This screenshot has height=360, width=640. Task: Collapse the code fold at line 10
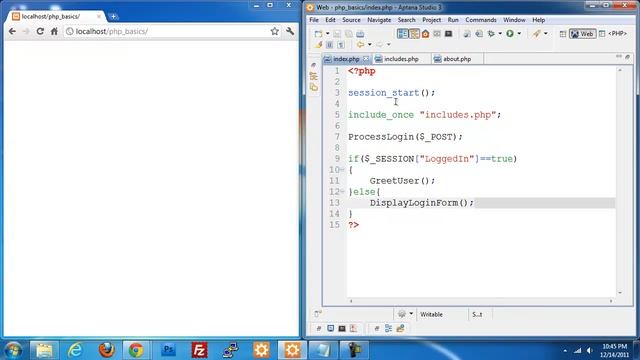click(342, 170)
